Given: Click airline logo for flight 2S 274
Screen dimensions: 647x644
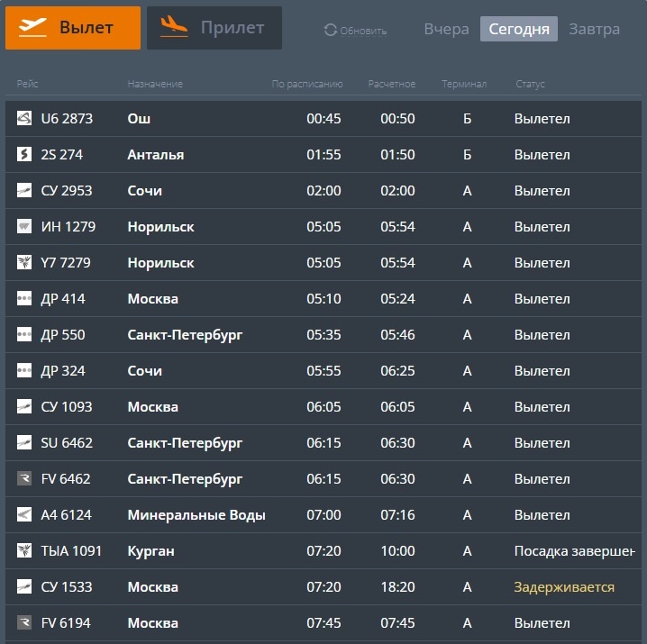Looking at the screenshot, I should tap(24, 154).
